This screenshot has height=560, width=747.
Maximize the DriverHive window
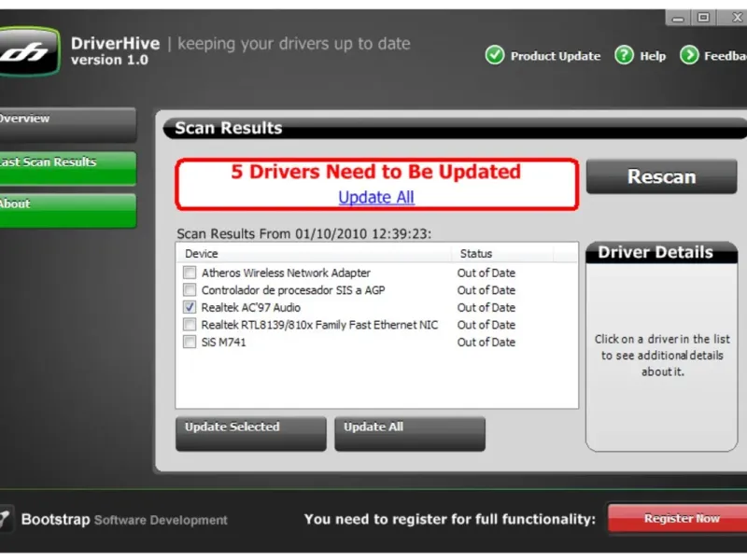pos(703,18)
